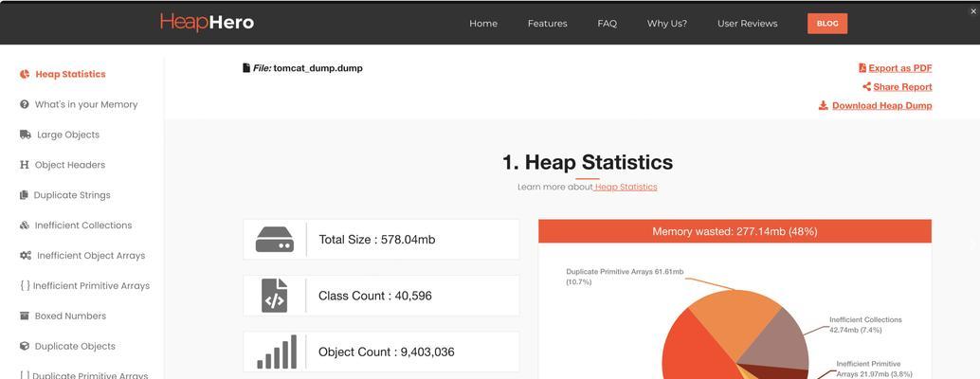The image size is (980, 379).
Task: Select Heap Statistics in the sidebar
Action: (x=71, y=74)
